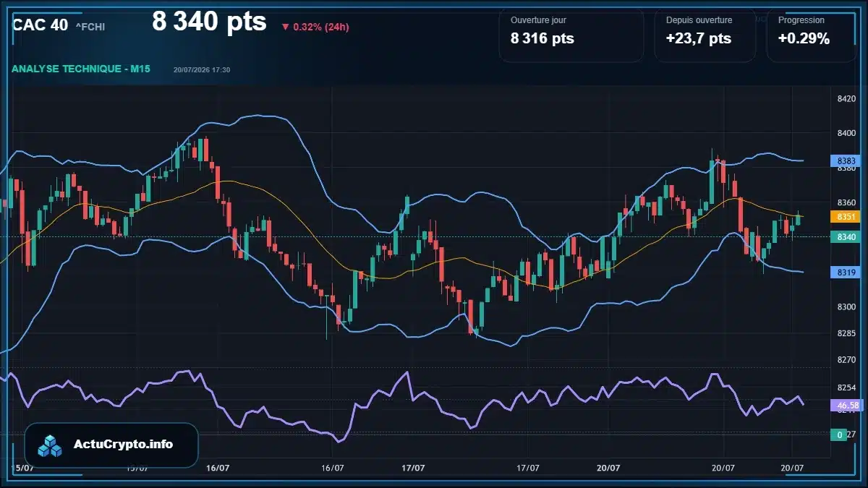
Task: Click the Progression card label
Action: point(801,20)
